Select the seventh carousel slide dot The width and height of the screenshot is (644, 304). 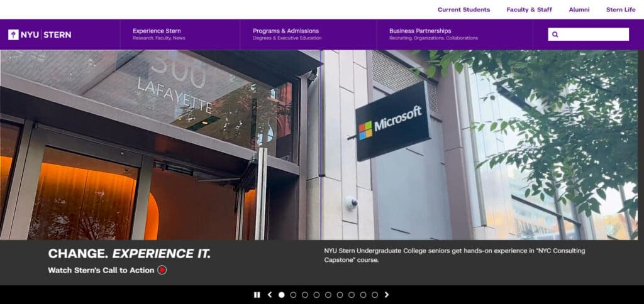point(352,295)
